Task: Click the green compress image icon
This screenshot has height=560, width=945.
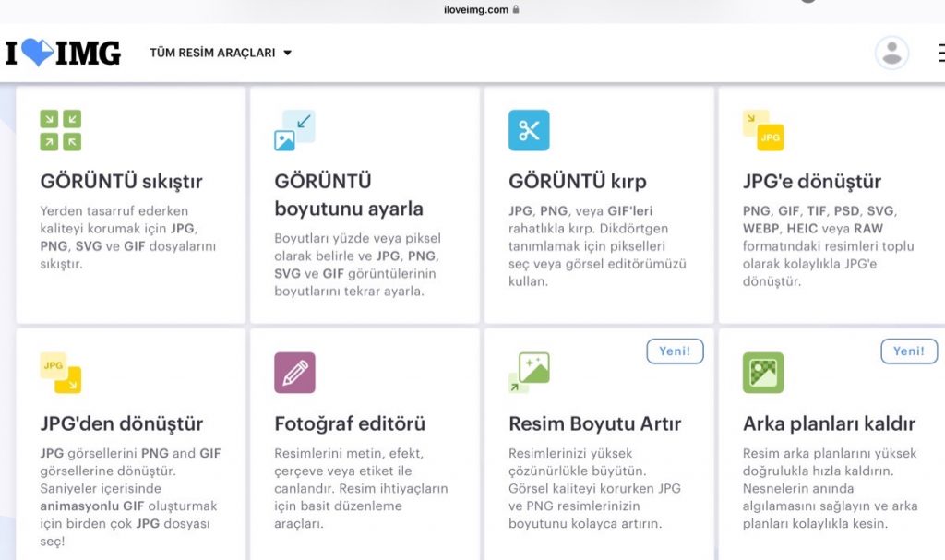Action: point(61,130)
